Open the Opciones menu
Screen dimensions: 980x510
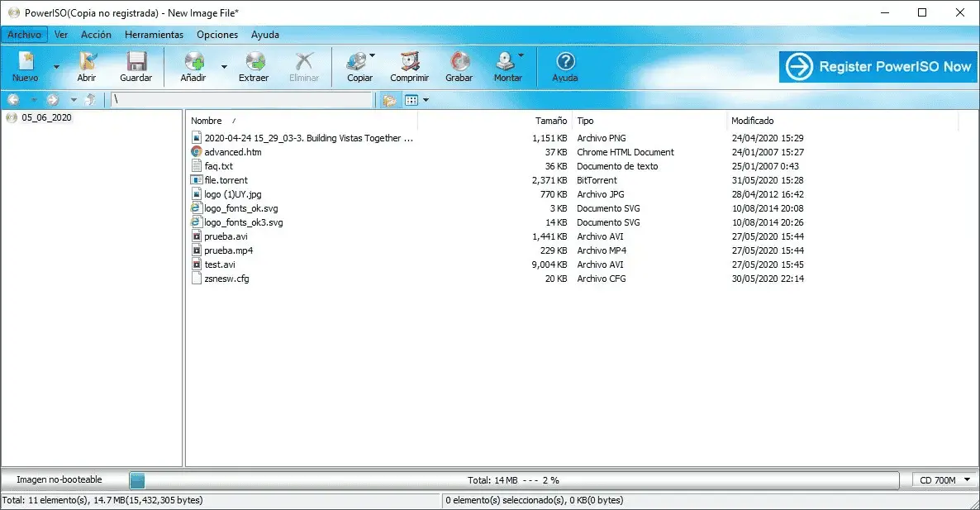217,35
